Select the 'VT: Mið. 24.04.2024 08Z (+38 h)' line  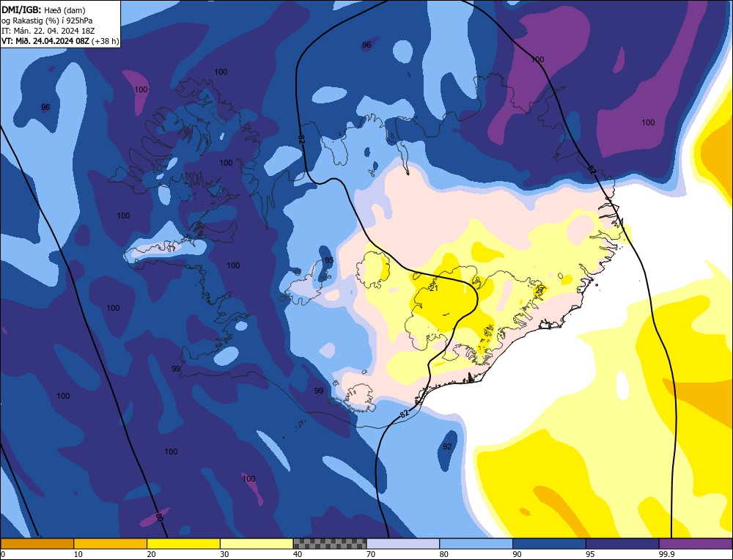[x=60, y=41]
